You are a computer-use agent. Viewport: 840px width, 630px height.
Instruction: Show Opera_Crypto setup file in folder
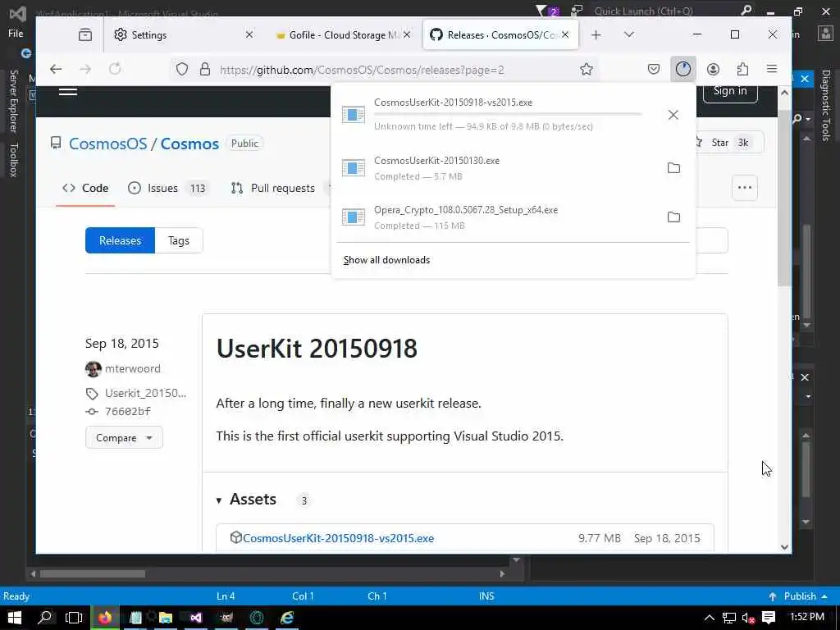point(673,217)
